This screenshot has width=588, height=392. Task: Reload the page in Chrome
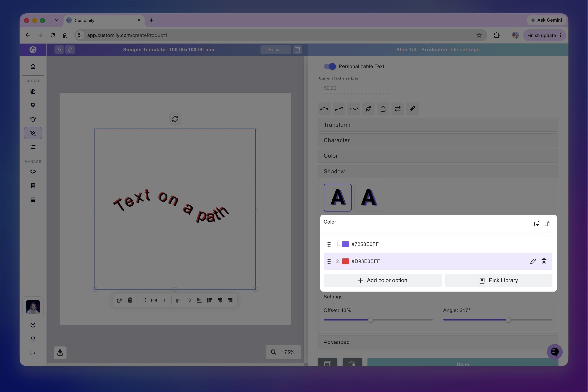[x=53, y=35]
